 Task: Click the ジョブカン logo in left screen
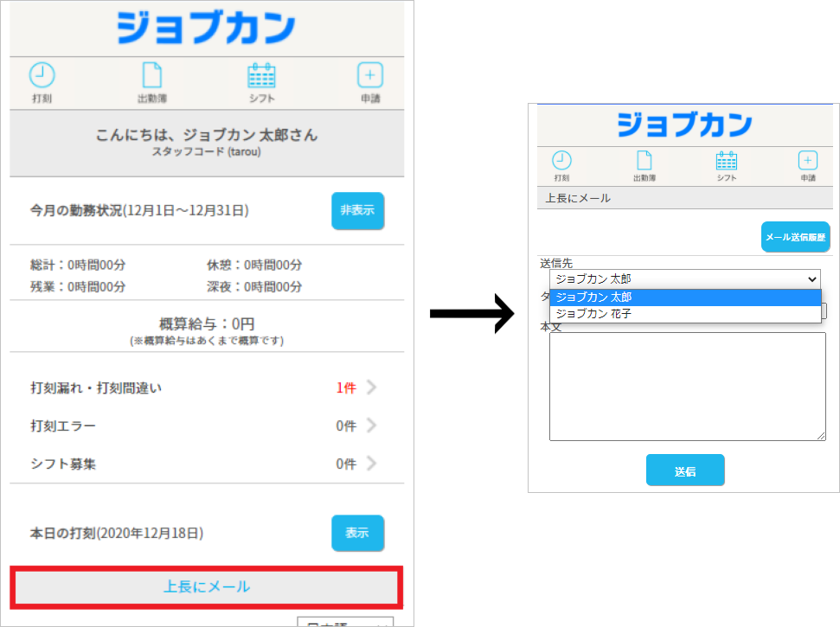(x=206, y=28)
